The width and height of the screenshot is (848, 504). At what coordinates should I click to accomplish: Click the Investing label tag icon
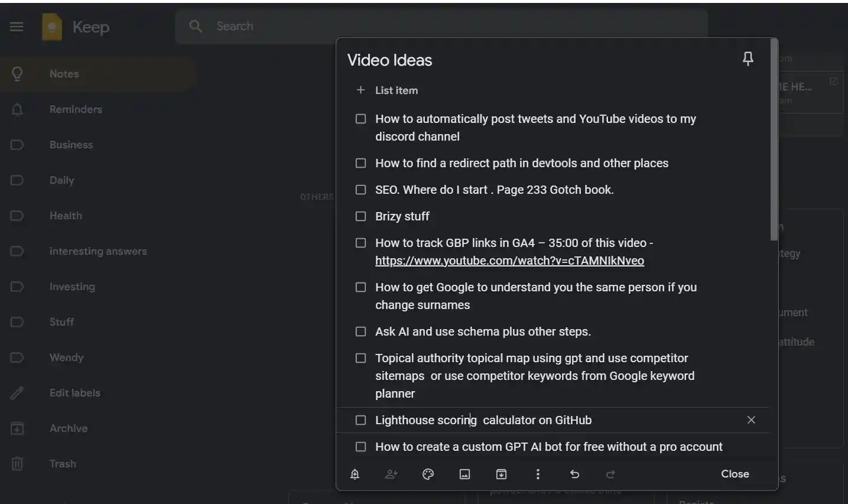point(17,287)
